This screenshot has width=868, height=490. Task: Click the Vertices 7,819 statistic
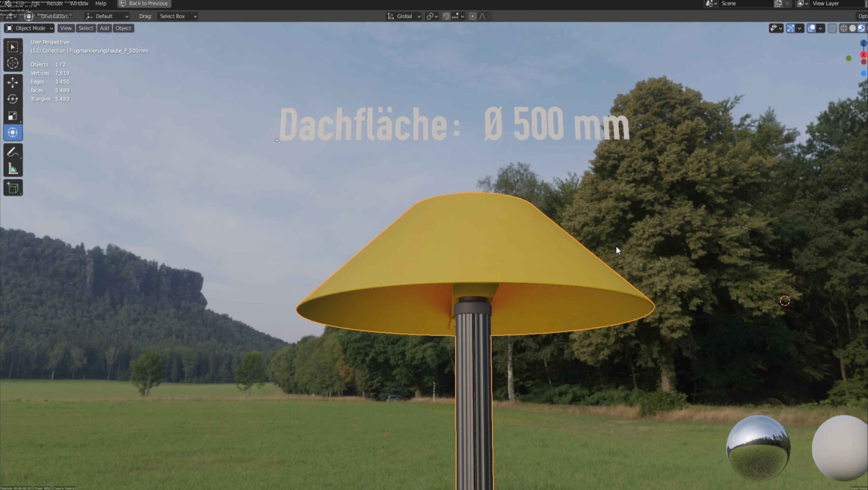tap(50, 73)
